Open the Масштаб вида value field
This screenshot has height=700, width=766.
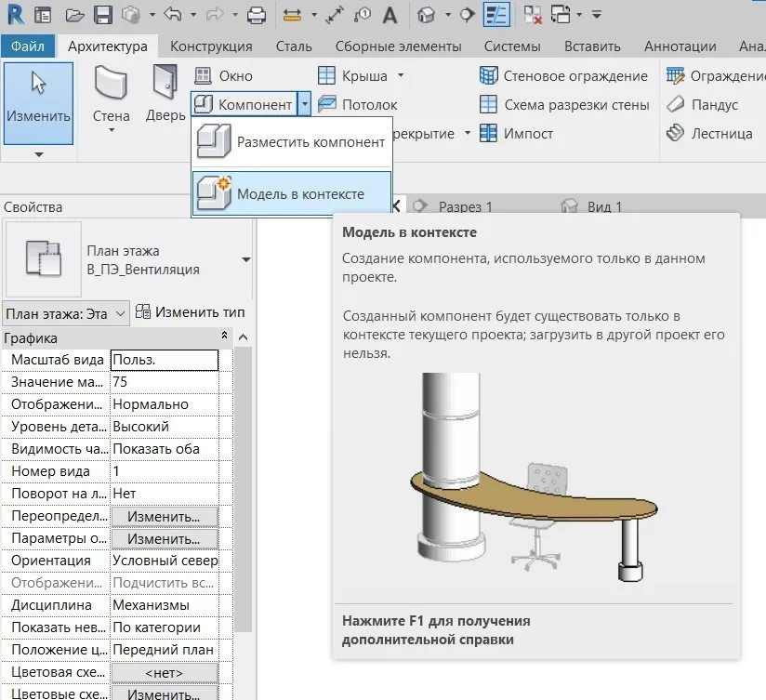(x=165, y=359)
